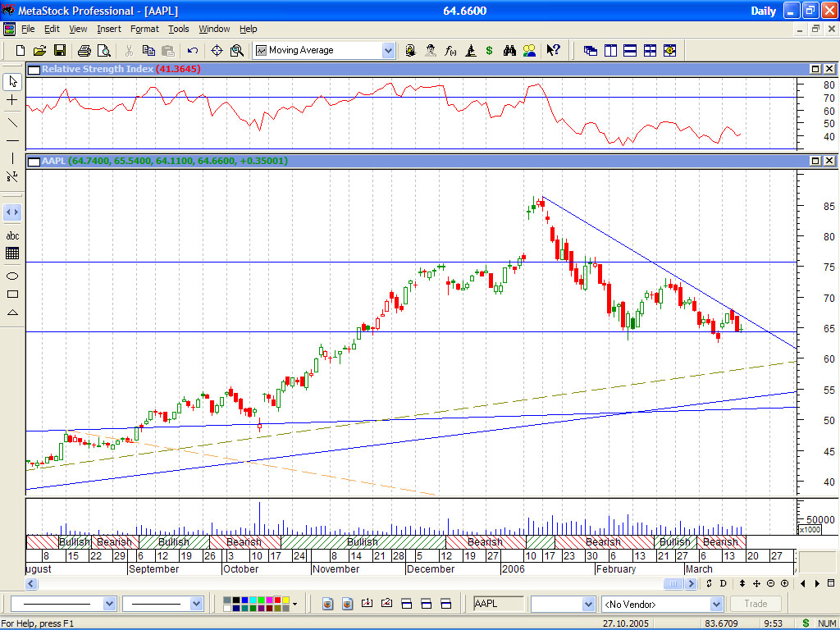840x630 pixels.
Task: Click the horizontal scrollbar thumb
Action: tap(674, 583)
